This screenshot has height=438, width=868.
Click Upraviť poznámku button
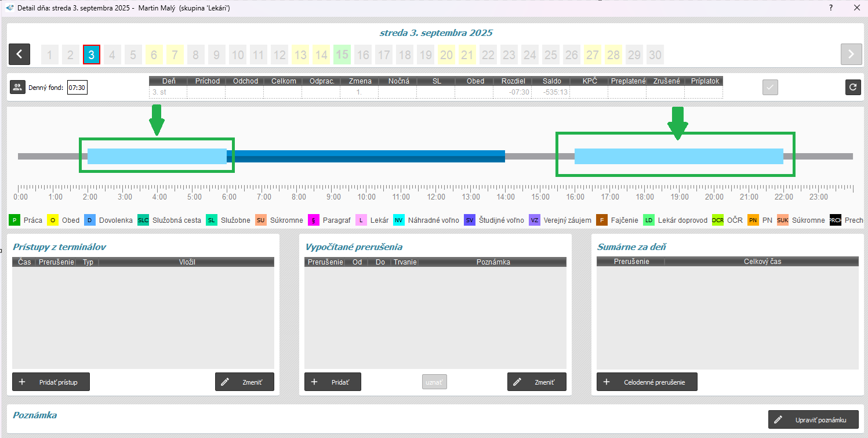click(813, 419)
